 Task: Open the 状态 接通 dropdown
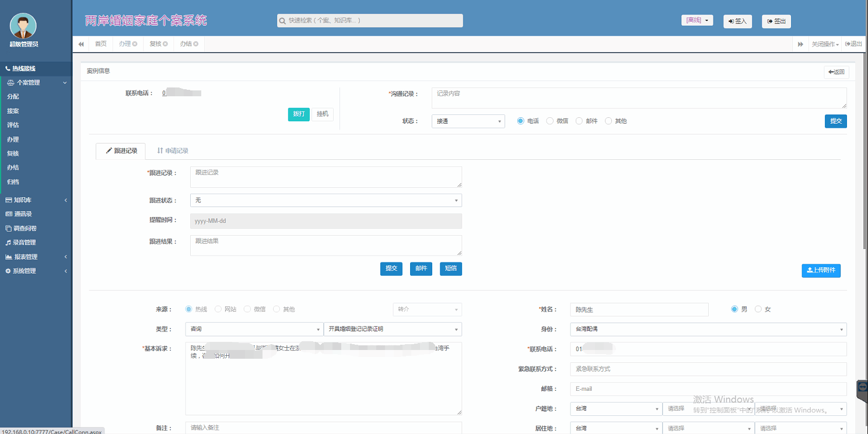point(468,121)
